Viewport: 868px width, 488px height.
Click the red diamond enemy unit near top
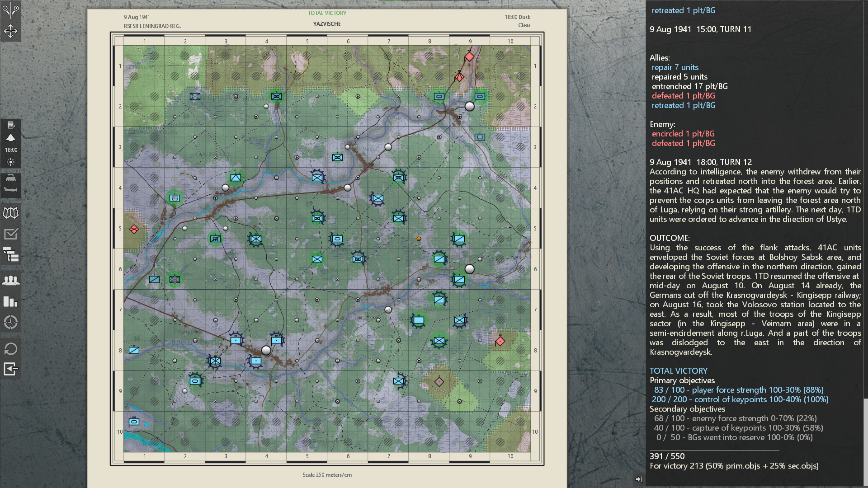469,56
